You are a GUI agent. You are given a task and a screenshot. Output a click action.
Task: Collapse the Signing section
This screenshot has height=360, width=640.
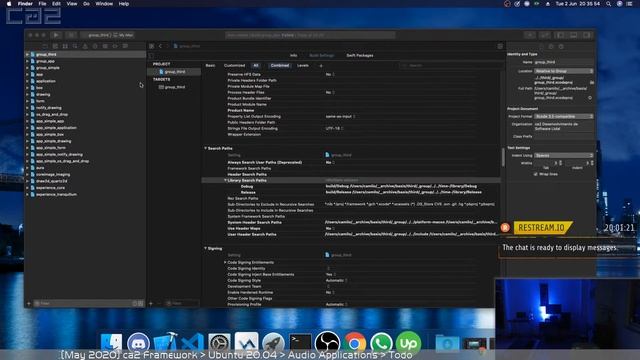(x=205, y=248)
